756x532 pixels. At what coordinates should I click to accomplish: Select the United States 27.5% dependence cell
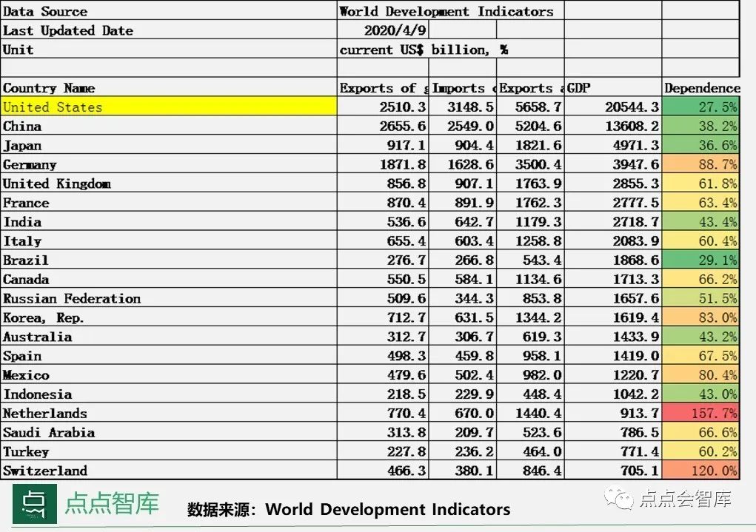click(700, 107)
